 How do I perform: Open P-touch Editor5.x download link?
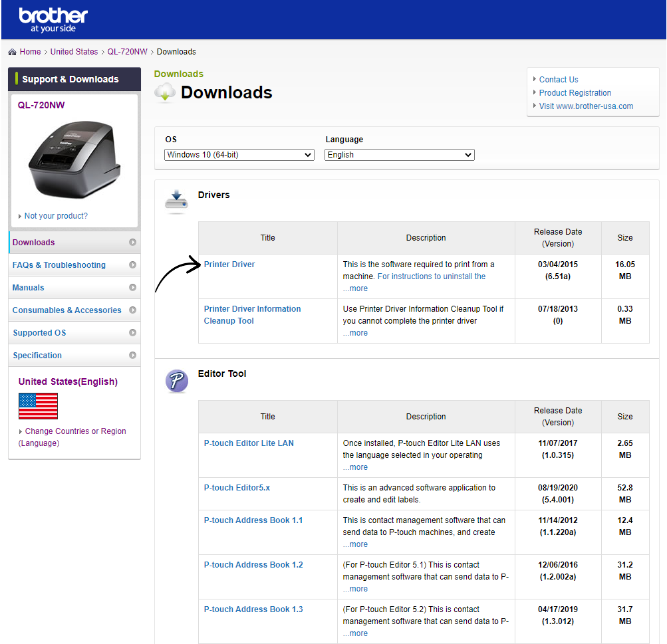[237, 488]
